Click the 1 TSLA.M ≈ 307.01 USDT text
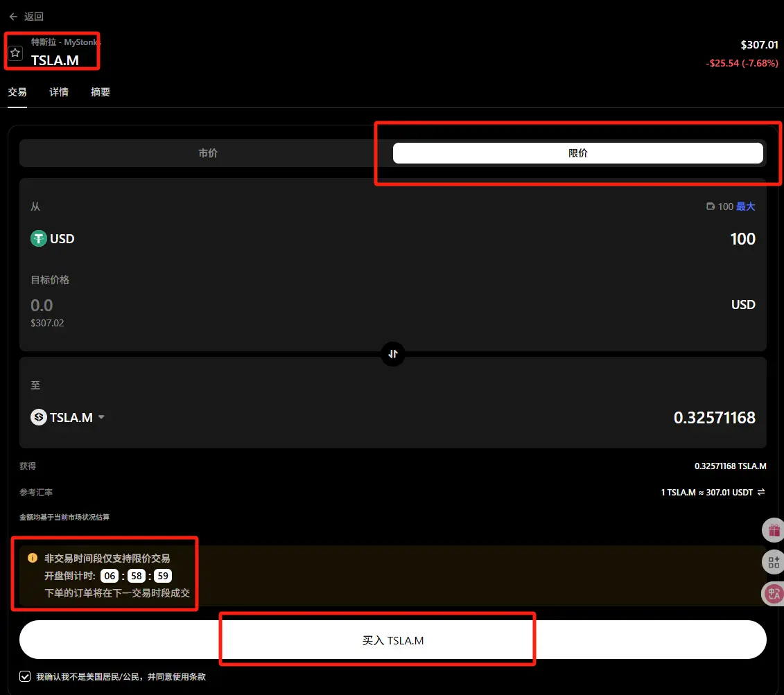 pyautogui.click(x=706, y=492)
